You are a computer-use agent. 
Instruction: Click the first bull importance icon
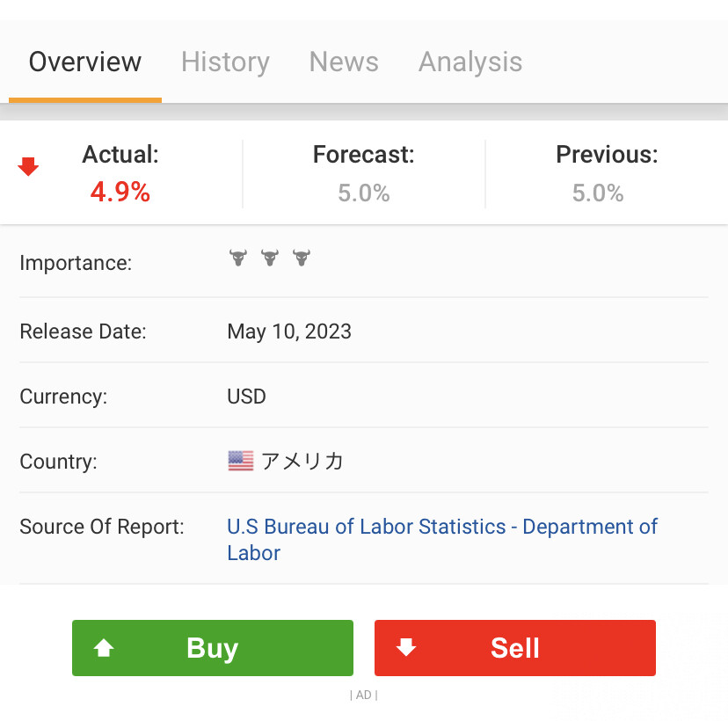[x=237, y=259]
